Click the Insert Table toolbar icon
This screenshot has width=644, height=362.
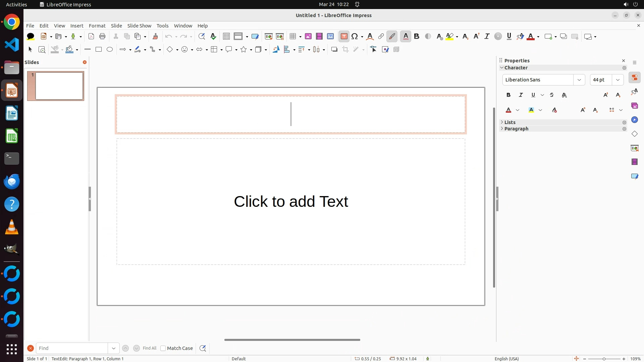pos(293,37)
